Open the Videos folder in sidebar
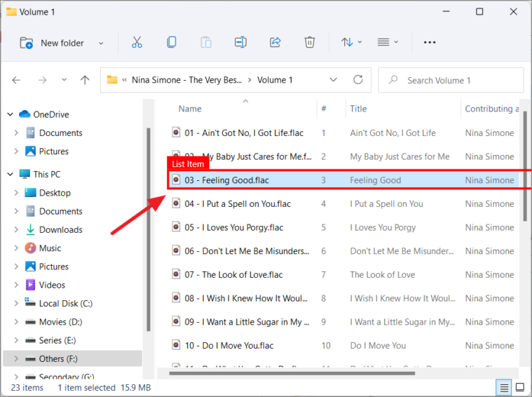The height and width of the screenshot is (397, 532). (x=45, y=285)
